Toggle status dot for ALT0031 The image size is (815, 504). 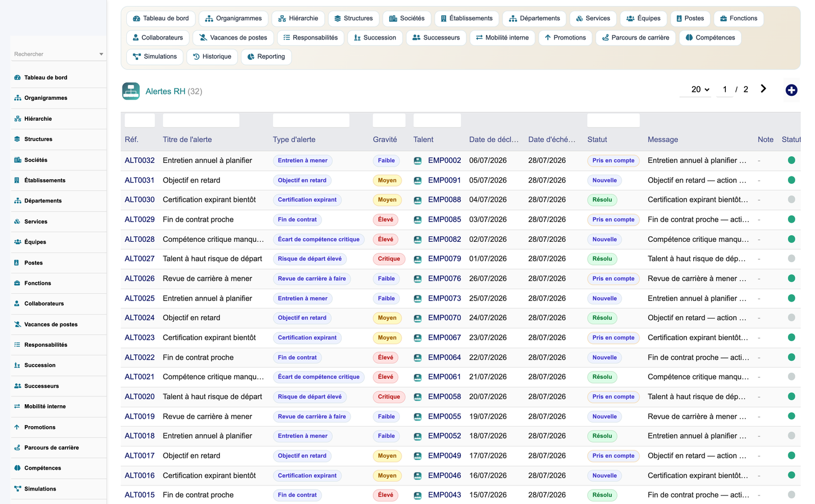click(x=791, y=180)
